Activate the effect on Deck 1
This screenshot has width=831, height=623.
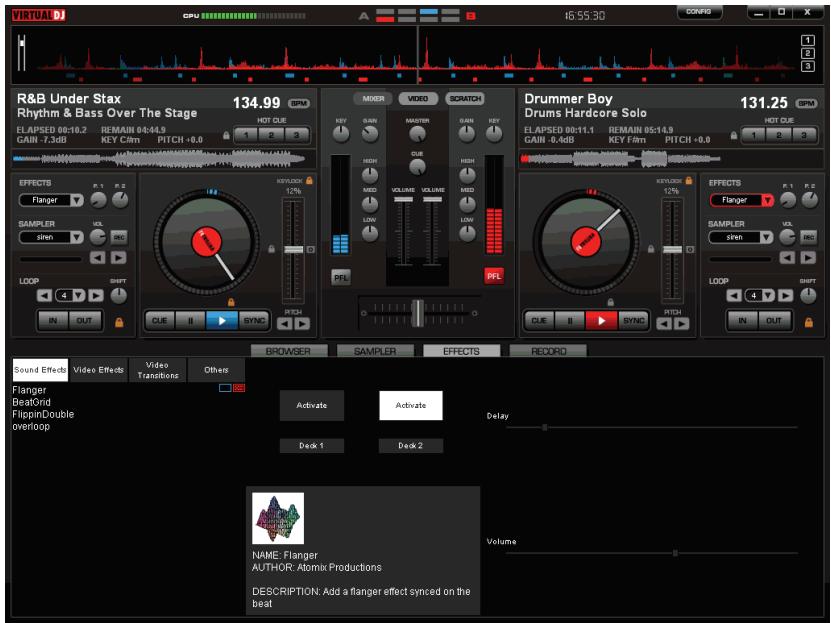click(x=312, y=405)
